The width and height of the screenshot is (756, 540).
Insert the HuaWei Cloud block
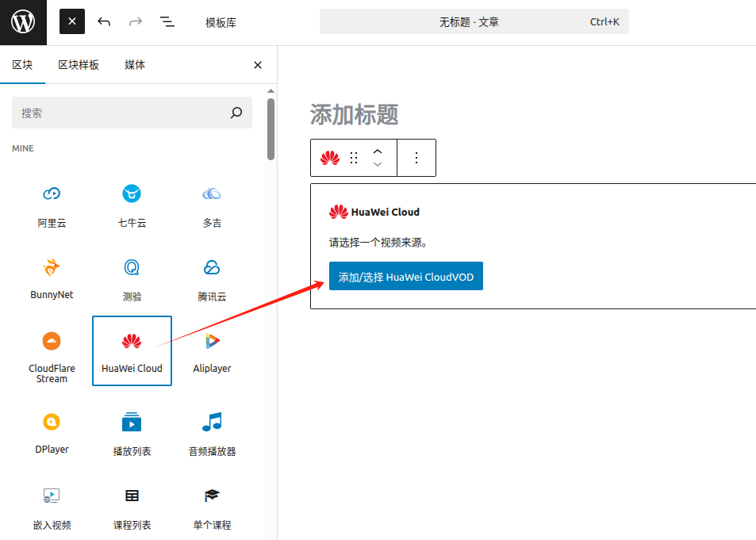tap(132, 351)
